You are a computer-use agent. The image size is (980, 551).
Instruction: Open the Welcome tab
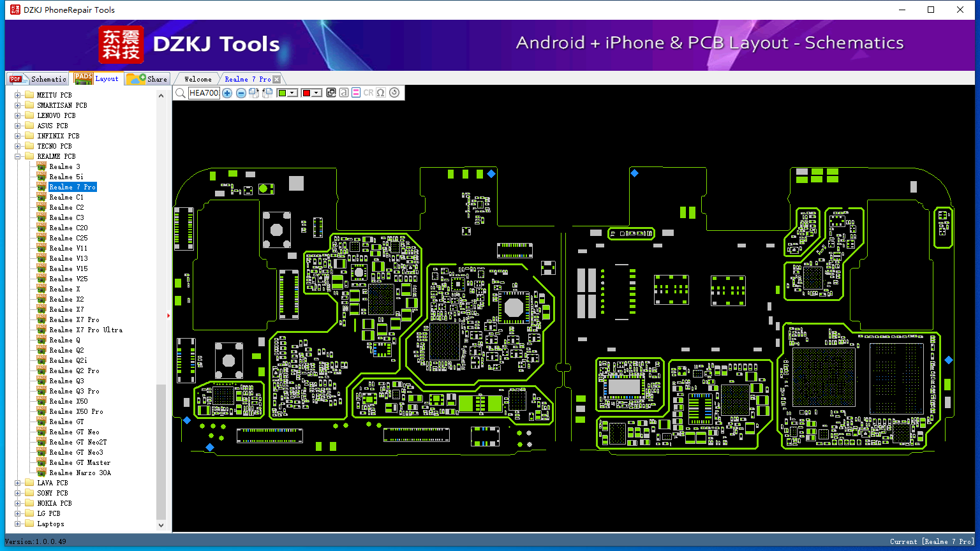click(x=197, y=78)
